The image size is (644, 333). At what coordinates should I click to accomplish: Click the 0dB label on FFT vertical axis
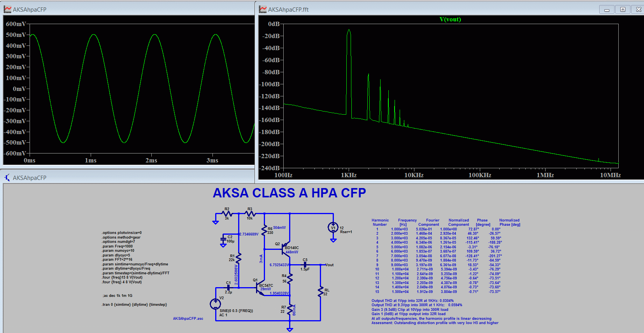pos(274,24)
